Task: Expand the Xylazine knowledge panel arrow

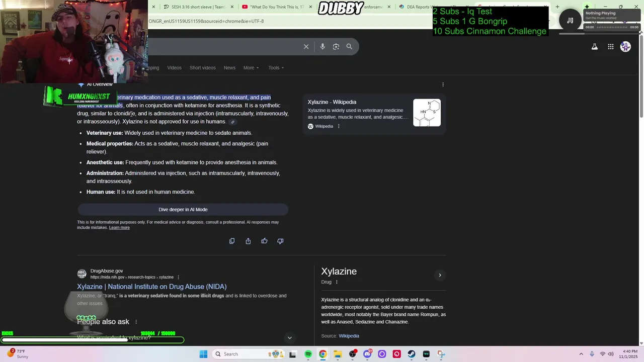Action: coord(440,275)
